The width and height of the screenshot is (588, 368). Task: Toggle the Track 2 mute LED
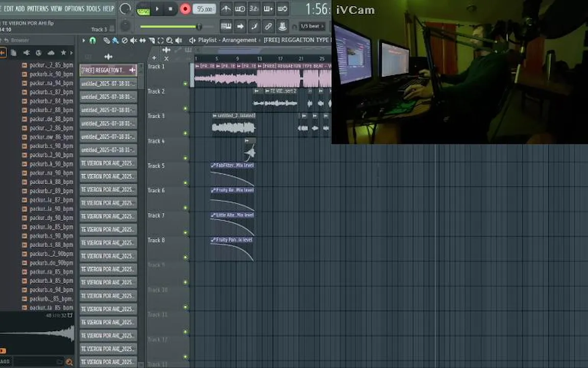click(185, 108)
